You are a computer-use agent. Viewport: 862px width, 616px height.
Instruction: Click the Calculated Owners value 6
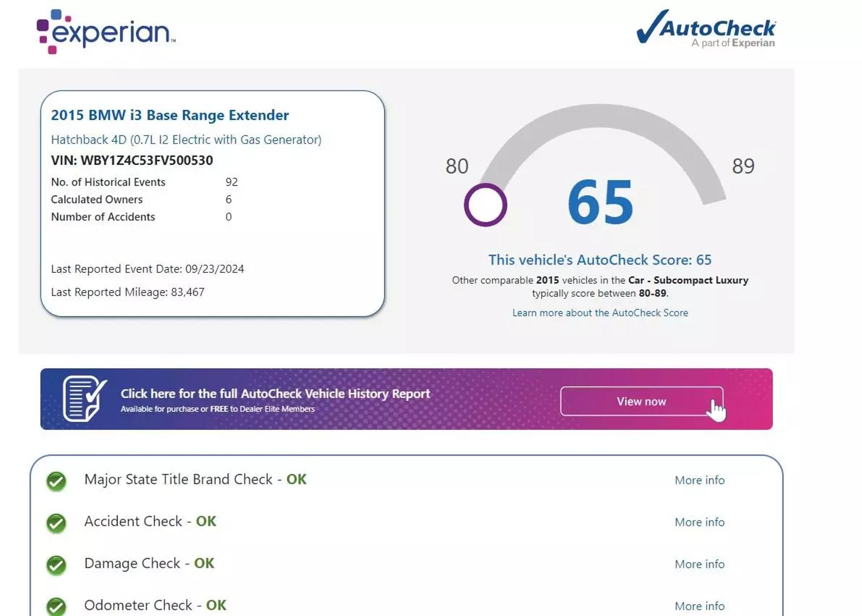pos(228,199)
